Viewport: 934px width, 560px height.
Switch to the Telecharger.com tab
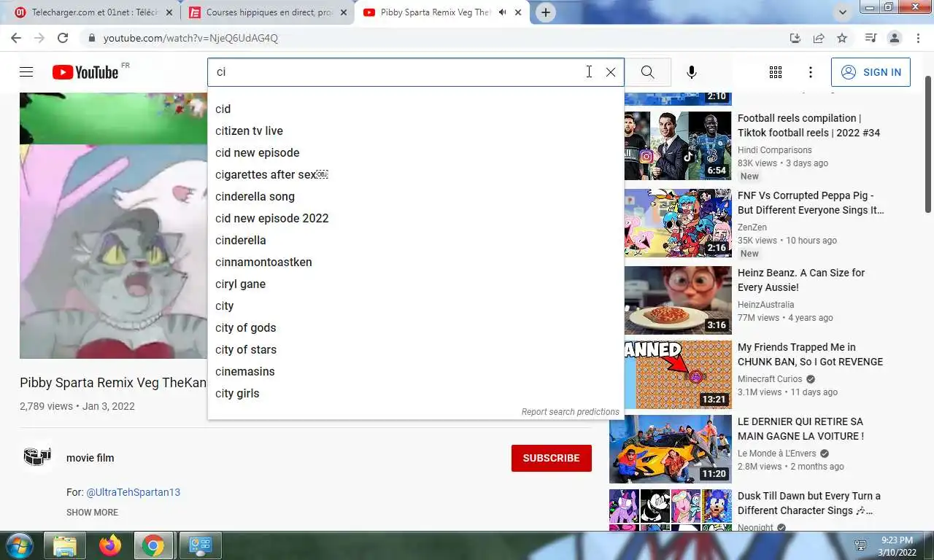95,12
